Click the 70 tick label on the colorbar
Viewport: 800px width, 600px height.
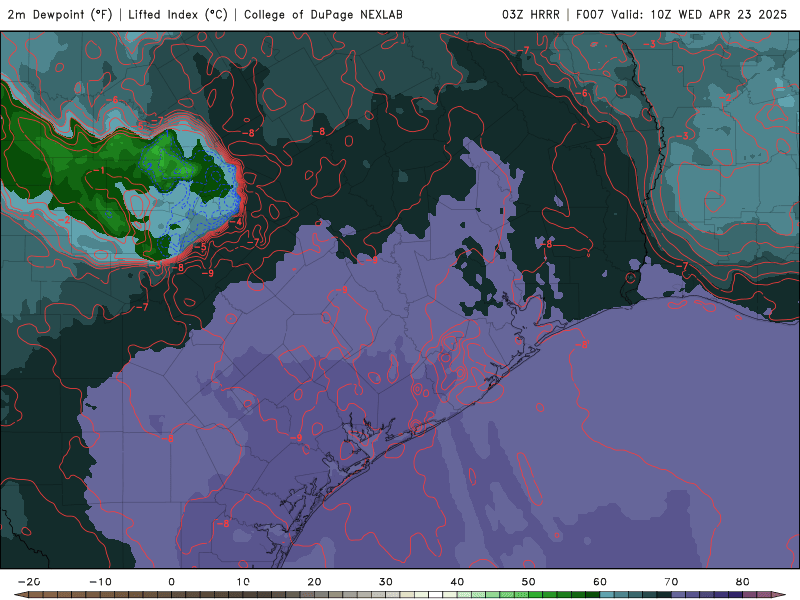click(671, 582)
